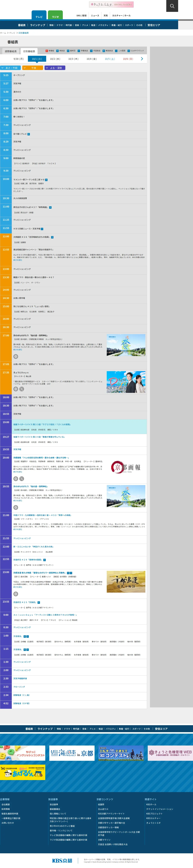Viewport: 193px width, 868px height.
Task: Open カルチャー / ホール in the header menu
Action: tap(121, 16)
